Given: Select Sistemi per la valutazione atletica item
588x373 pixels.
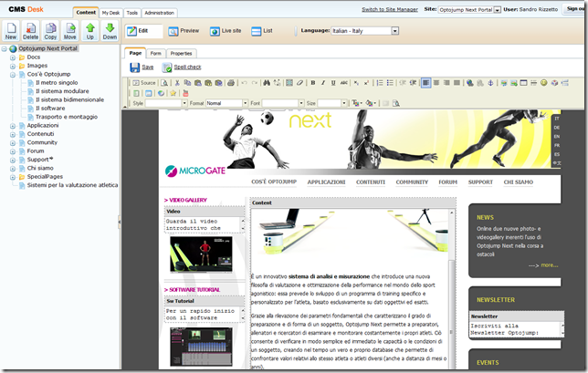Looking at the screenshot, I should [x=72, y=185].
